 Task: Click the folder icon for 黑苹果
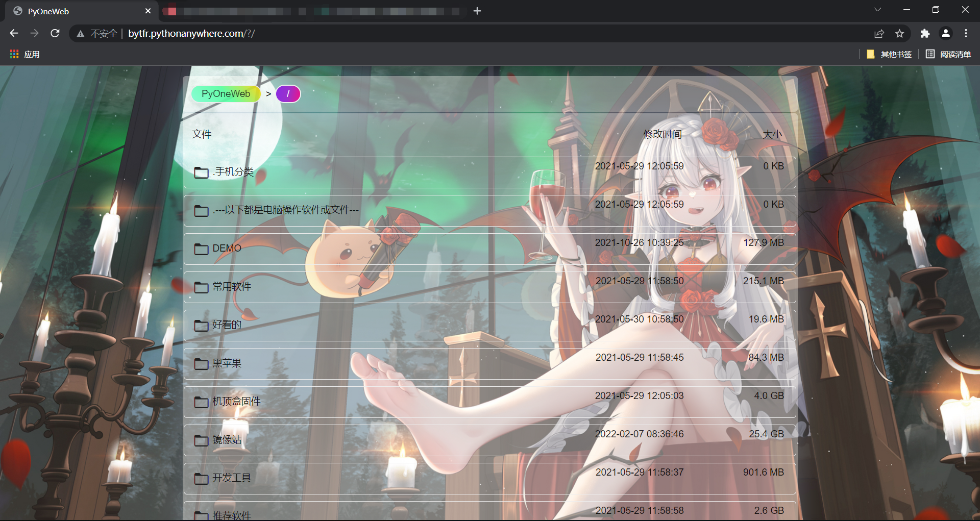click(201, 364)
